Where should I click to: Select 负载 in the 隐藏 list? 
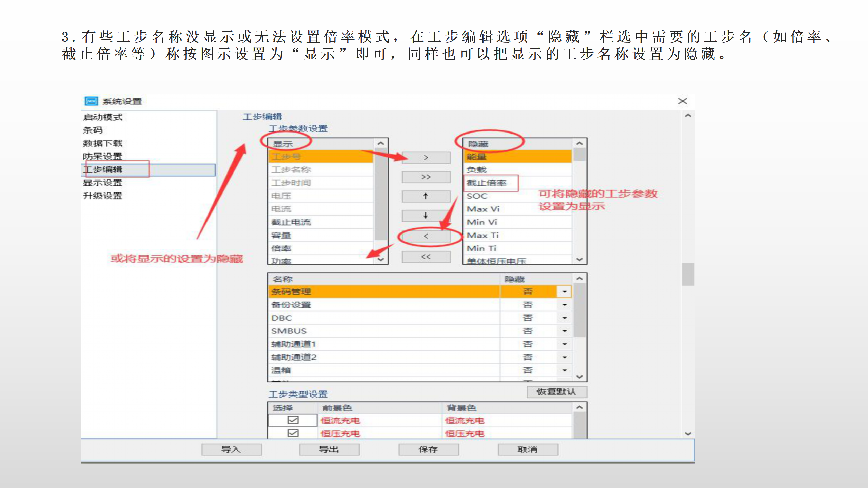pyautogui.click(x=518, y=170)
